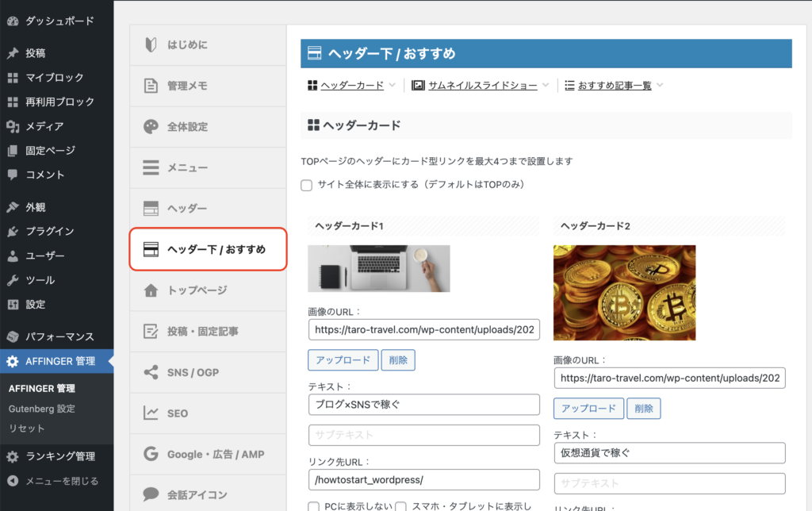This screenshot has width=812, height=511.
Task: Click the sliders icon beside 設定
Action: tap(13, 305)
